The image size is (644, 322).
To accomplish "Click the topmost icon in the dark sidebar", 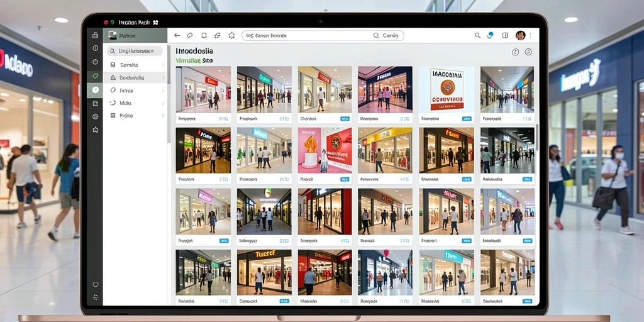I will [x=96, y=35].
